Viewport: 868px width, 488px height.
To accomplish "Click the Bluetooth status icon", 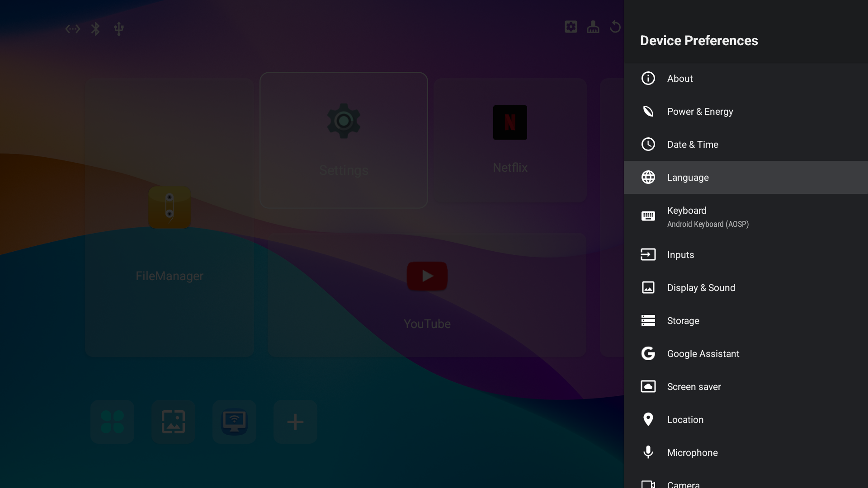I will pyautogui.click(x=95, y=29).
